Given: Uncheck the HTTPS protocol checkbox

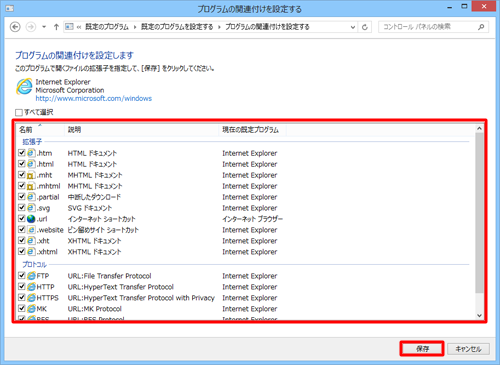Looking at the screenshot, I should 22,297.
